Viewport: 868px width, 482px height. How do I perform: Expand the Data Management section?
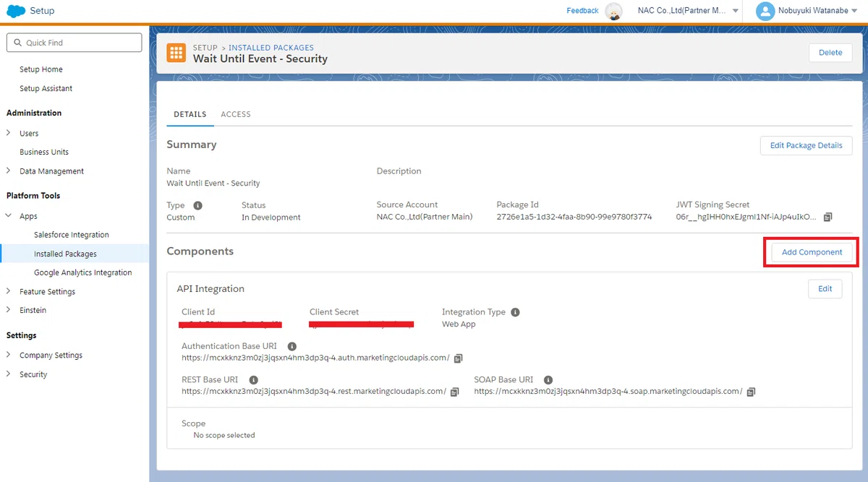[x=9, y=171]
